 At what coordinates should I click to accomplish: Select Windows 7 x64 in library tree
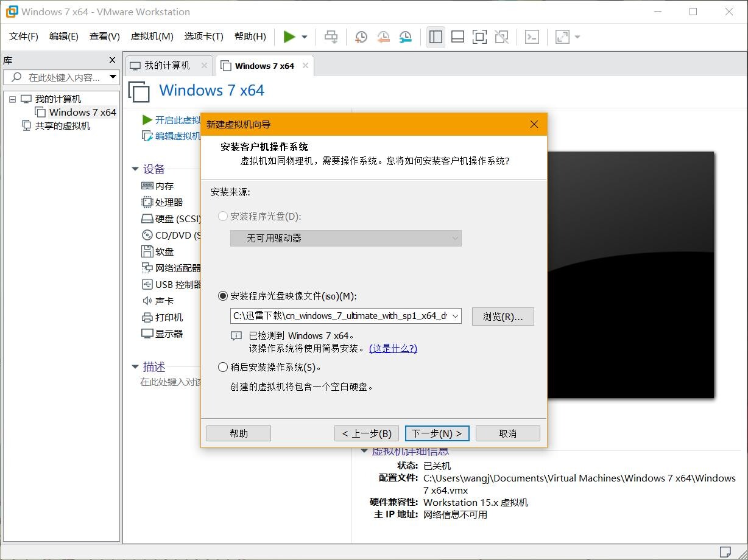[82, 112]
